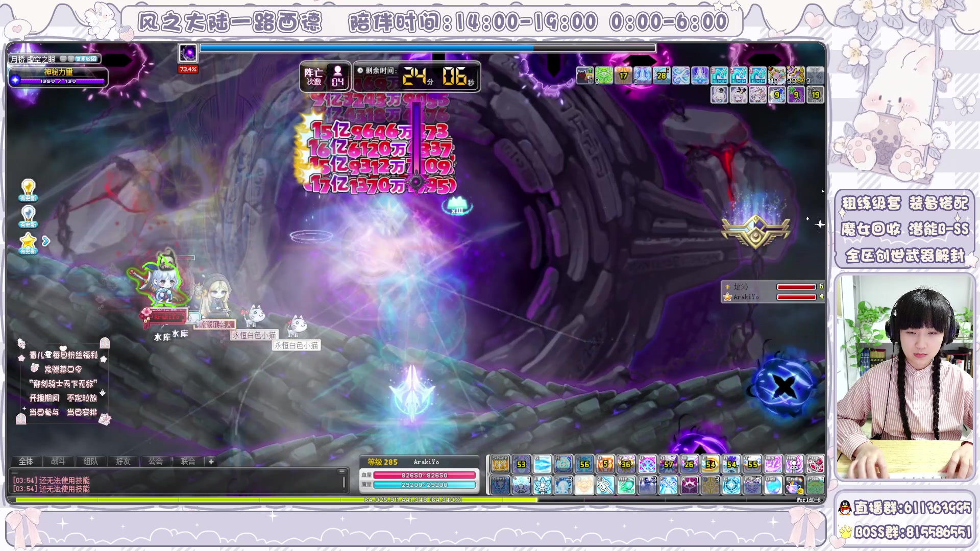Use the Pup key potion slot

(x=815, y=464)
